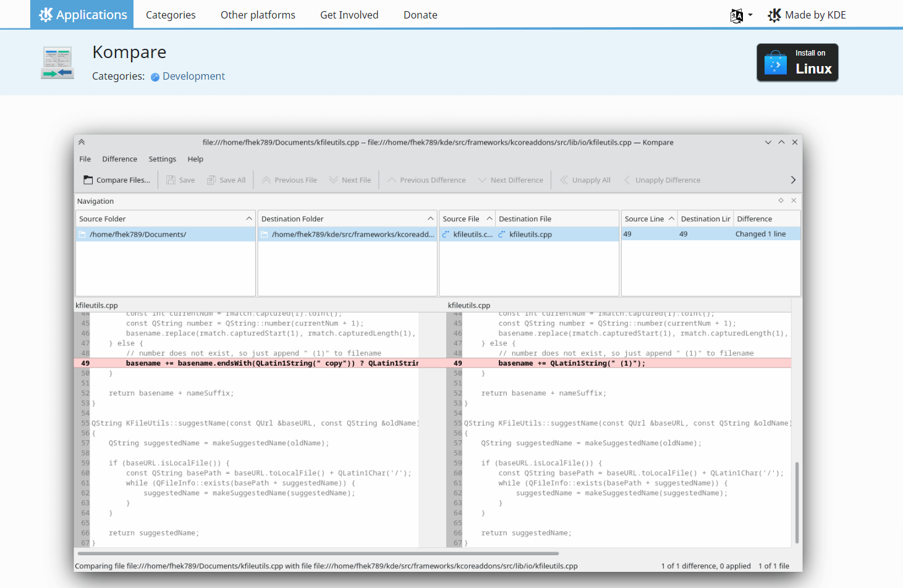Image resolution: width=903 pixels, height=588 pixels.
Task: Jump to the Previous File
Action: click(289, 180)
